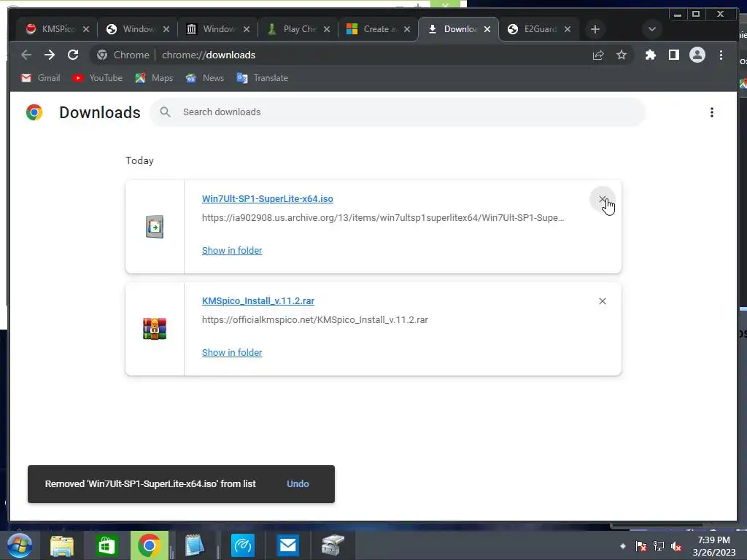
Task: Click the officialkmspico.net URL text
Action: (315, 320)
